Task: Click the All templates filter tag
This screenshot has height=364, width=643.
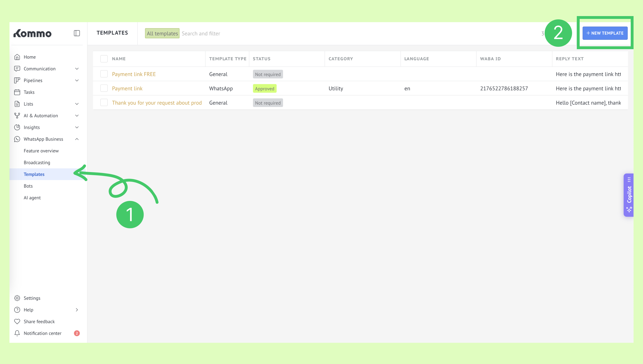Action: pos(162,34)
